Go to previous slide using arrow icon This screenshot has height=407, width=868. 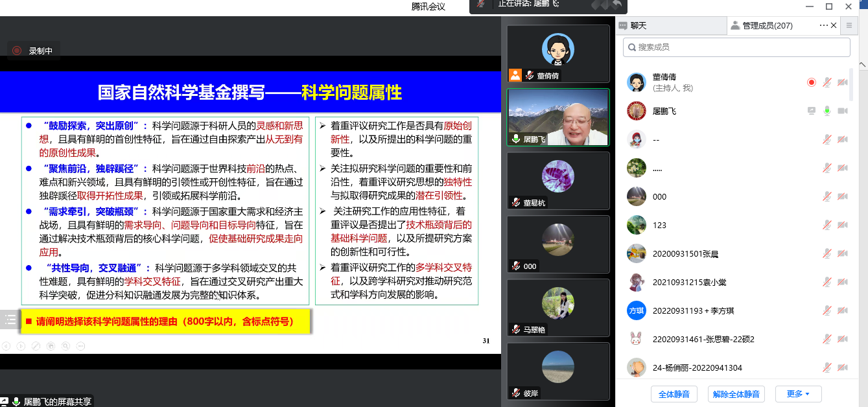pos(6,346)
